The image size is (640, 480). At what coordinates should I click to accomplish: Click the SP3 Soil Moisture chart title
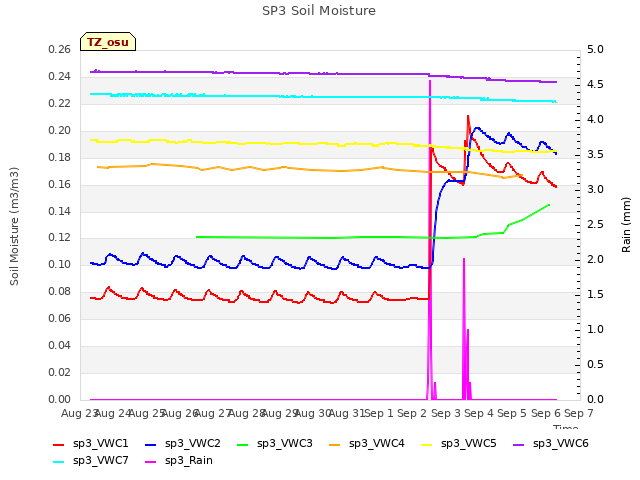click(x=319, y=11)
